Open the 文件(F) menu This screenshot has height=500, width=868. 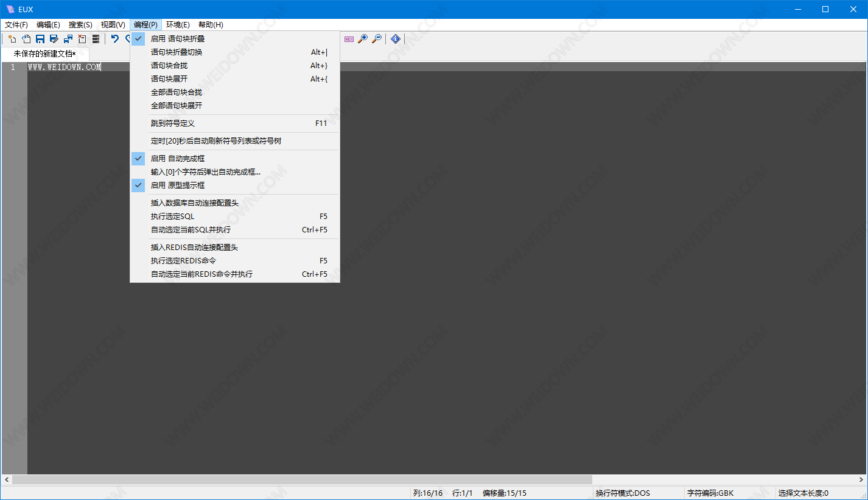16,25
